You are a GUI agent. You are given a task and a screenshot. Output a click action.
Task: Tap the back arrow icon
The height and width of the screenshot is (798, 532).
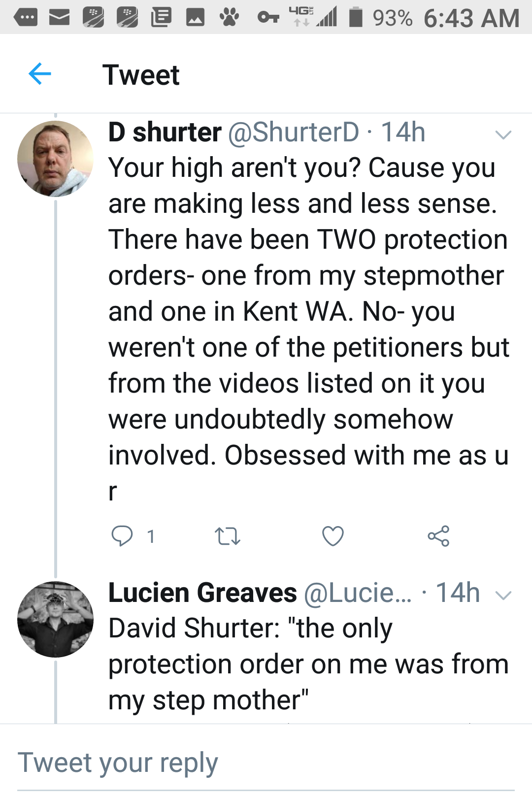(40, 74)
